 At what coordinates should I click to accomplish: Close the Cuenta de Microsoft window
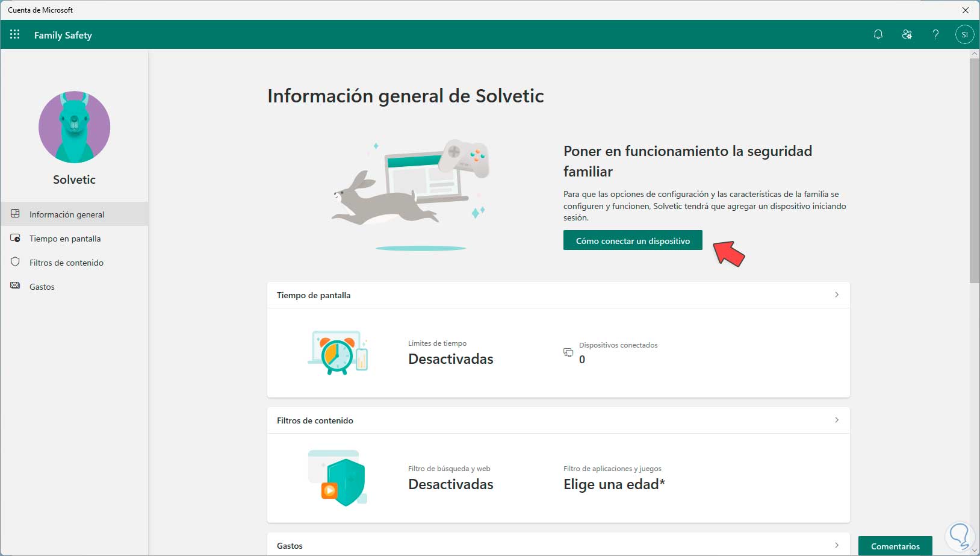[x=966, y=10]
